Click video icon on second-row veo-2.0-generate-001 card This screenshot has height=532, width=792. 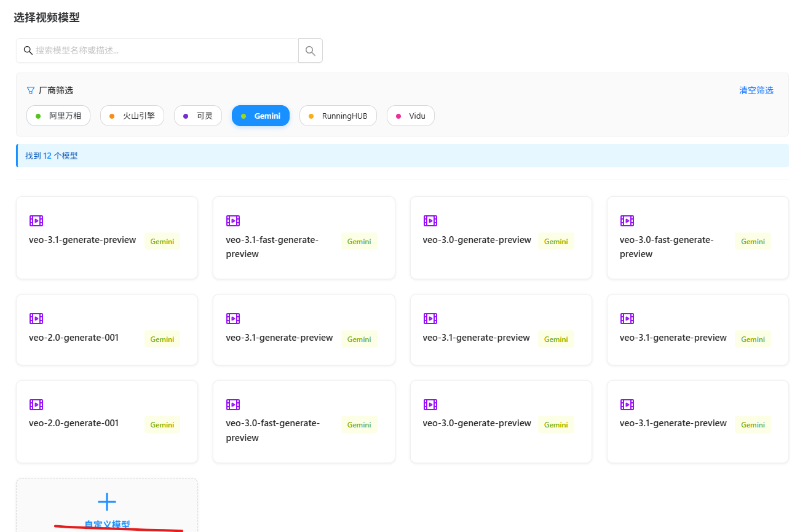pos(36,319)
